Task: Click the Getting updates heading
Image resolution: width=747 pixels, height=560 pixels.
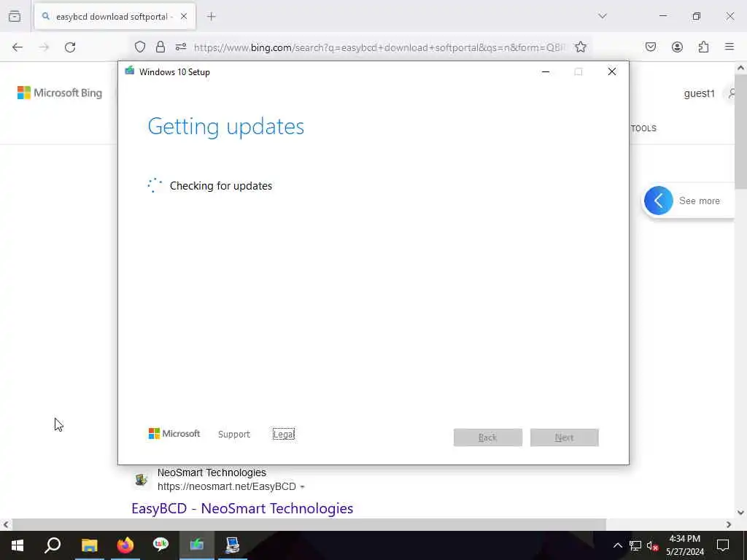Action: click(x=226, y=127)
